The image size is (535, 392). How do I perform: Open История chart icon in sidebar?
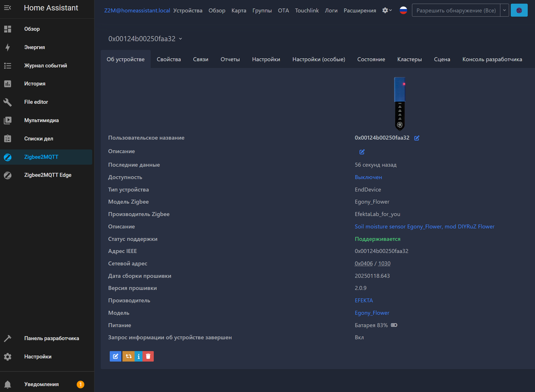coord(7,84)
